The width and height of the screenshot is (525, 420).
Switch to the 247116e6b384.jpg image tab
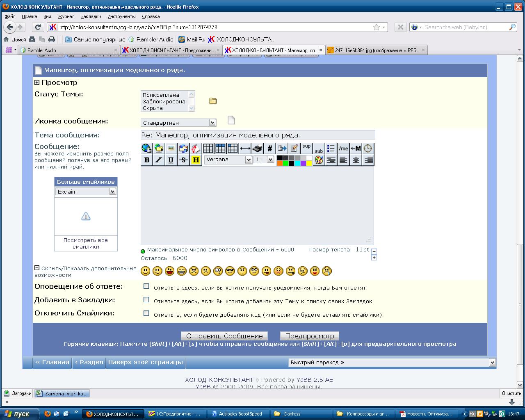tap(377, 50)
